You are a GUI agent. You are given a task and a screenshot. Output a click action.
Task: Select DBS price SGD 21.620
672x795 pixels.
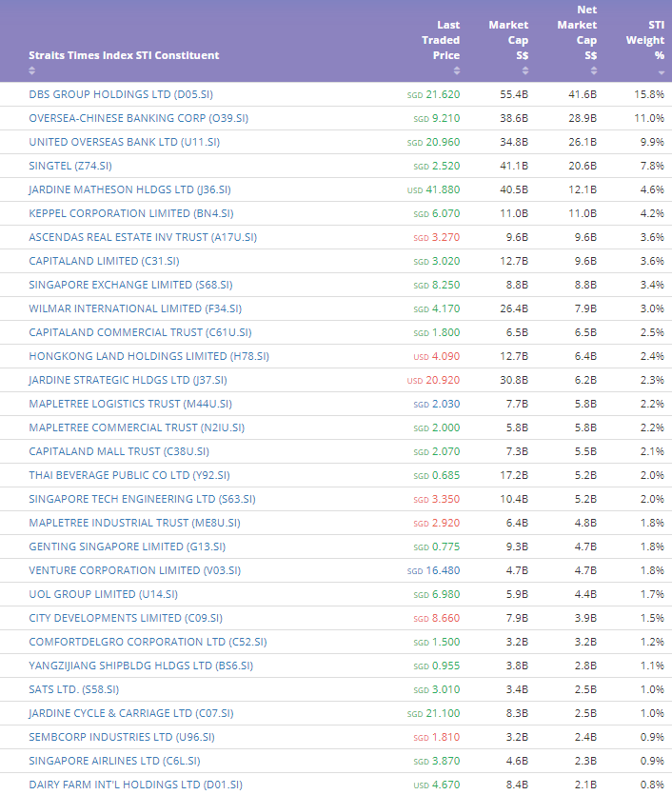click(x=433, y=95)
